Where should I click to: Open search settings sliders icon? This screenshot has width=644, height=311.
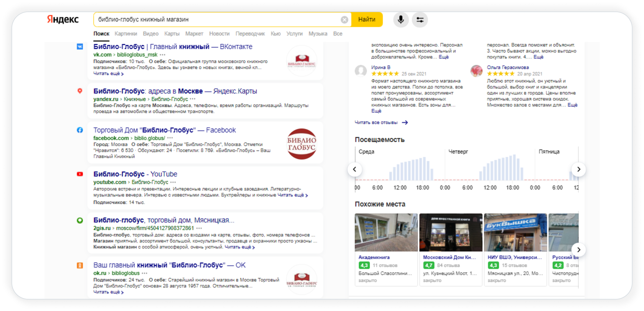pyautogui.click(x=420, y=20)
